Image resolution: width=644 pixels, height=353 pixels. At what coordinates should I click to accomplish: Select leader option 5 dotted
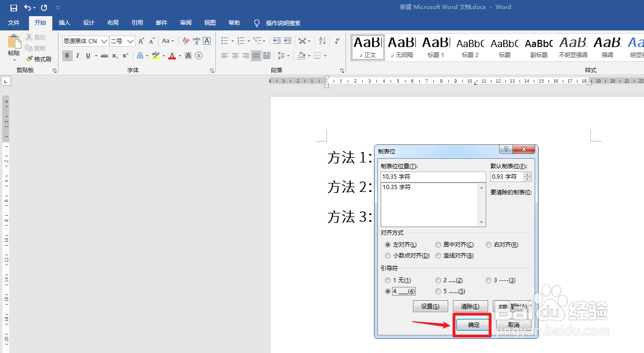tap(438, 291)
